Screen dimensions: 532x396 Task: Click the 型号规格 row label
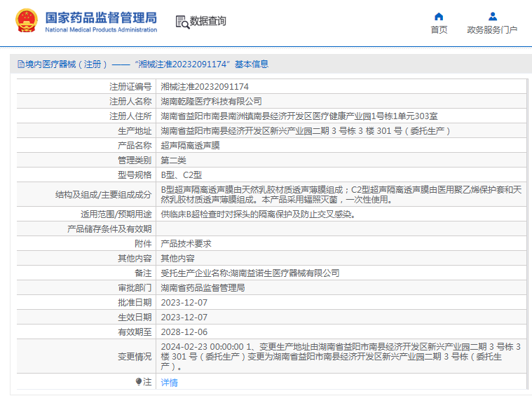(x=135, y=175)
